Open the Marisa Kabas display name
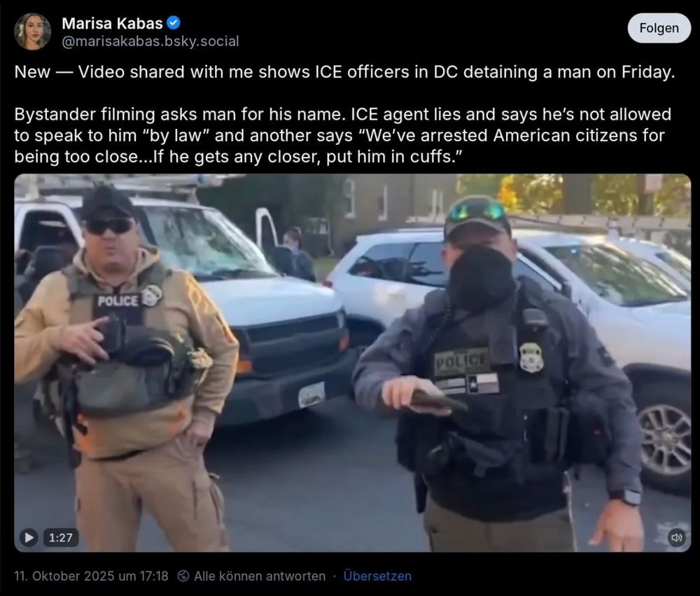Screen dimensions: 700x596 tap(112, 23)
